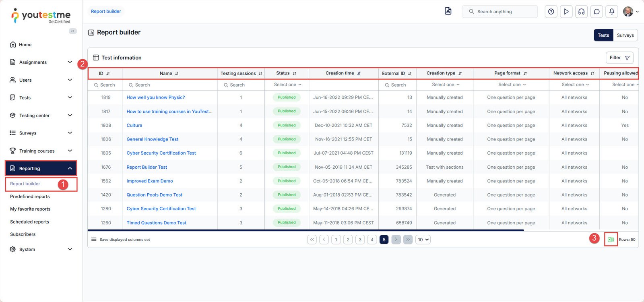
Task: Open the Status filter dropdown
Action: pos(287,85)
